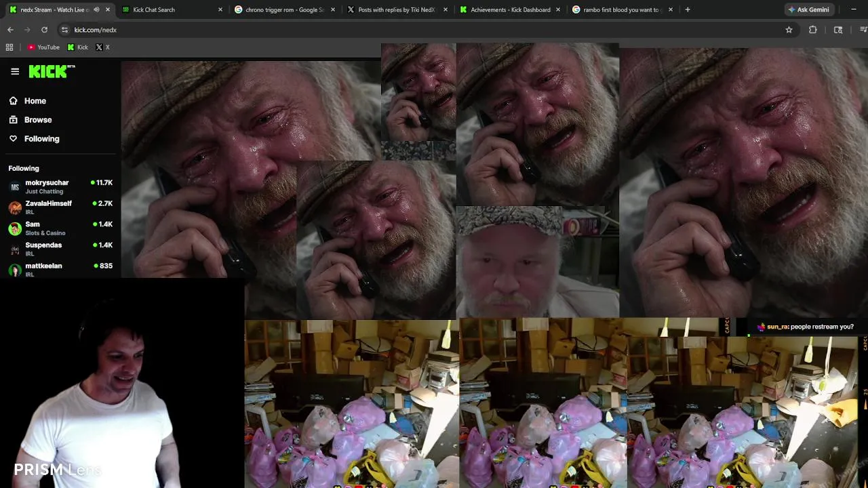Open the Following page
Screen dimensions: 868x488
(42, 139)
